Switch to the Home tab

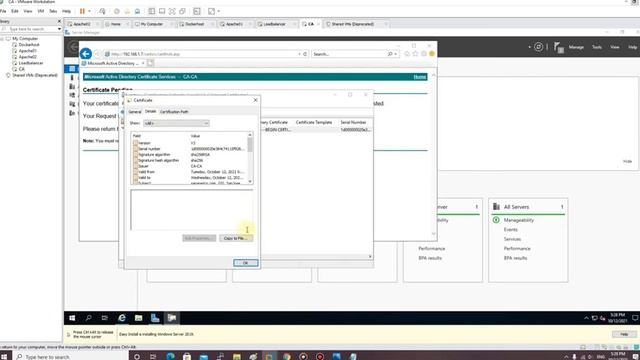116,24
